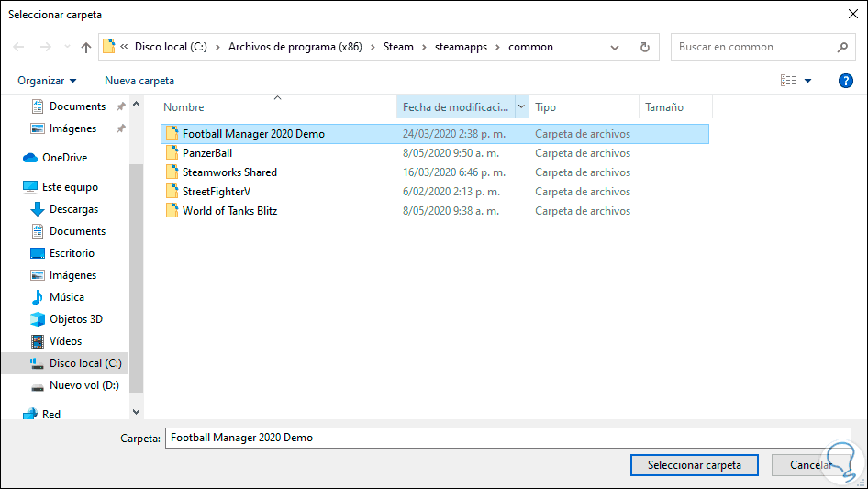Click the Música note icon
Image resolution: width=868 pixels, height=489 pixels.
(37, 297)
